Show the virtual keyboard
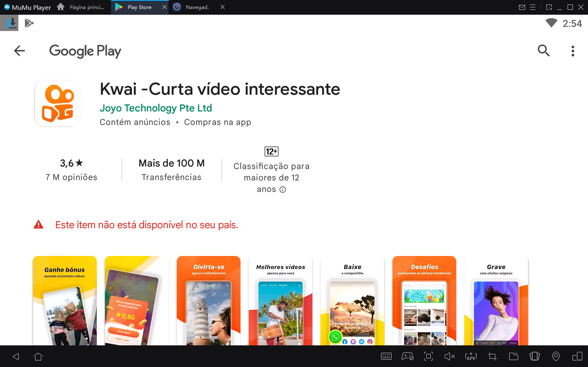Image resolution: width=588 pixels, height=367 pixels. [386, 356]
